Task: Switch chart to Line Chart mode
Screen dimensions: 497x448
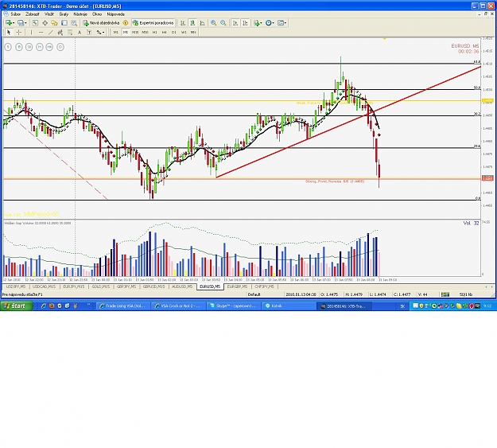Action: tap(202, 23)
